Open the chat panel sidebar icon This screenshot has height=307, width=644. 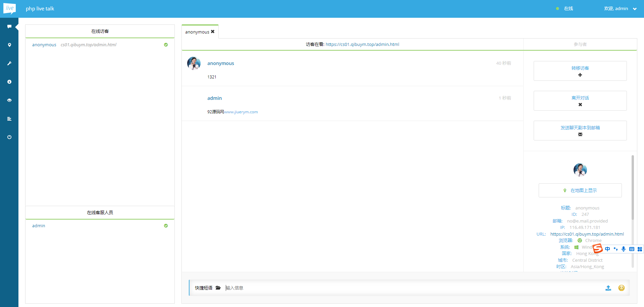coord(9,26)
